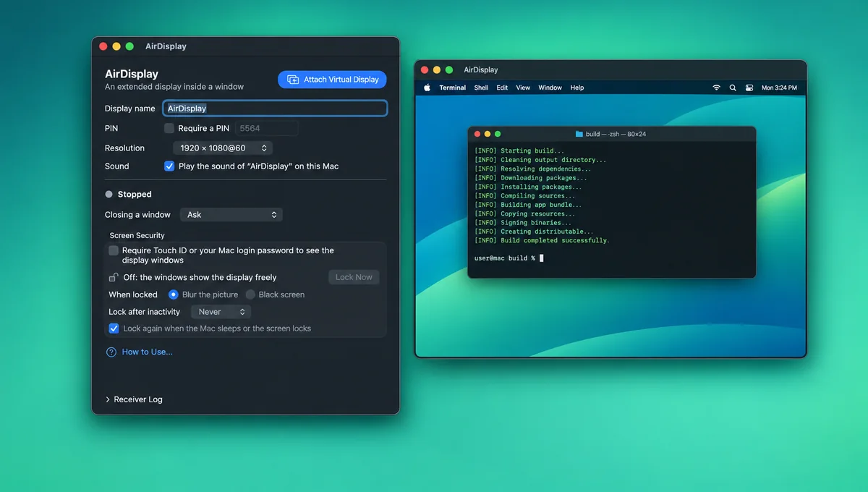Click the 'Building app bundle...' log line
The width and height of the screenshot is (868, 492).
click(528, 205)
